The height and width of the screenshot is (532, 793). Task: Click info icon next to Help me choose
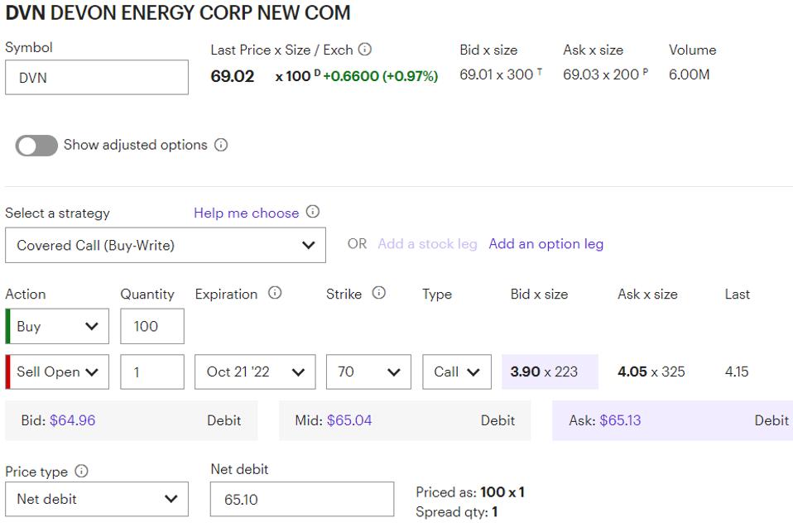point(312,212)
